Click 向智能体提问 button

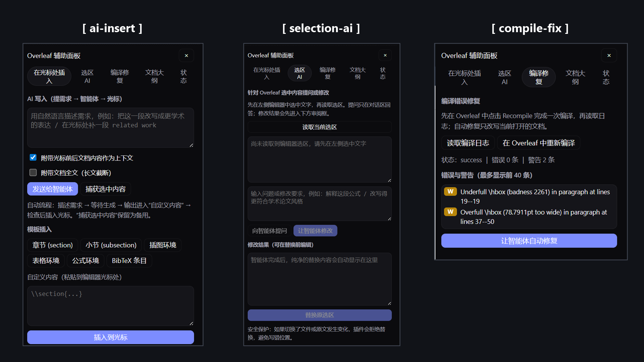[270, 231]
